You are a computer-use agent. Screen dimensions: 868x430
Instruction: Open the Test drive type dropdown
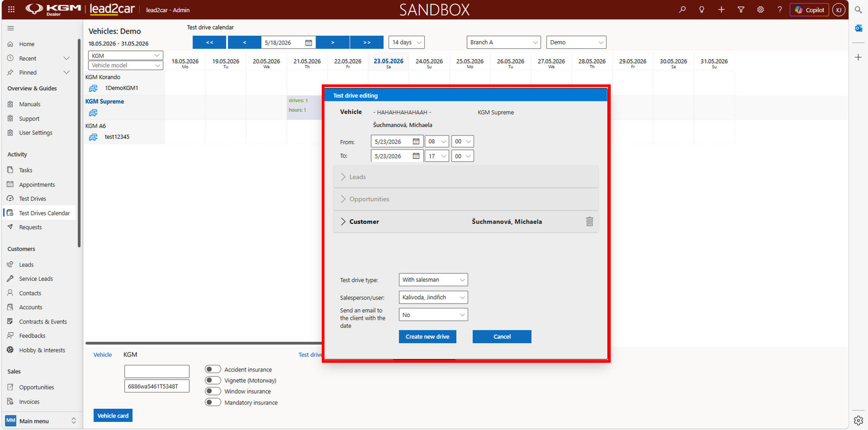coord(433,280)
